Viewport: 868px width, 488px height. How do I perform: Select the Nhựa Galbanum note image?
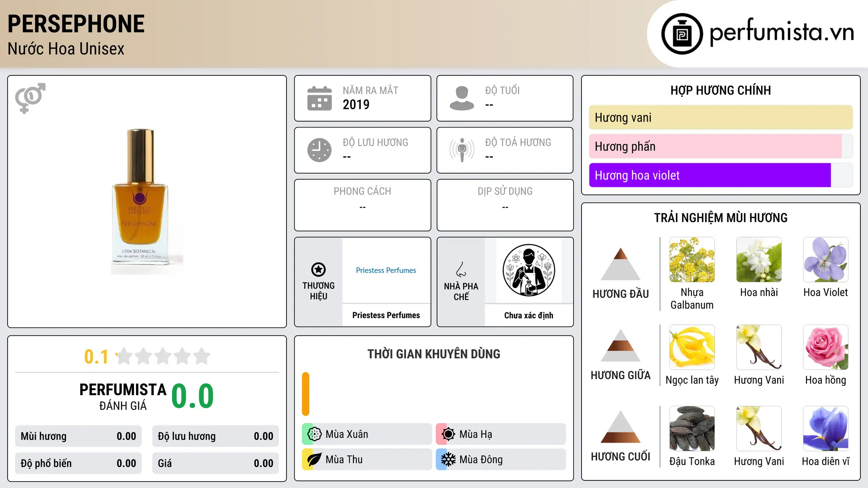click(x=692, y=260)
